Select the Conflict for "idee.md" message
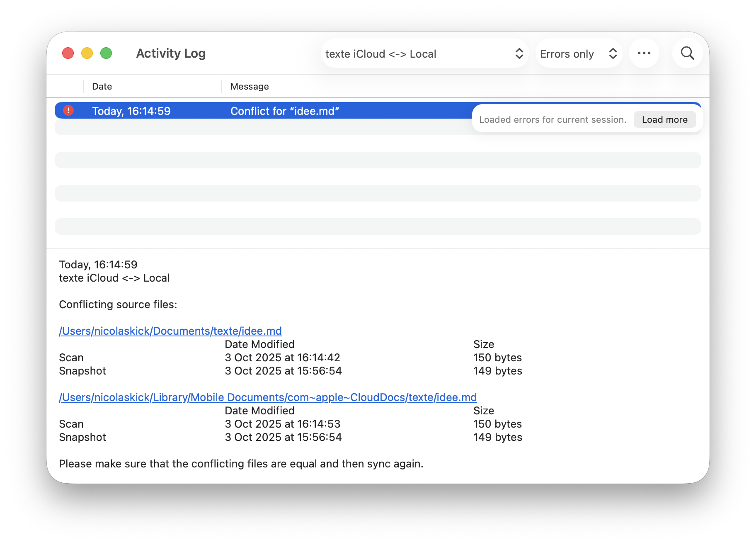This screenshot has height=545, width=756. pyautogui.click(x=285, y=111)
